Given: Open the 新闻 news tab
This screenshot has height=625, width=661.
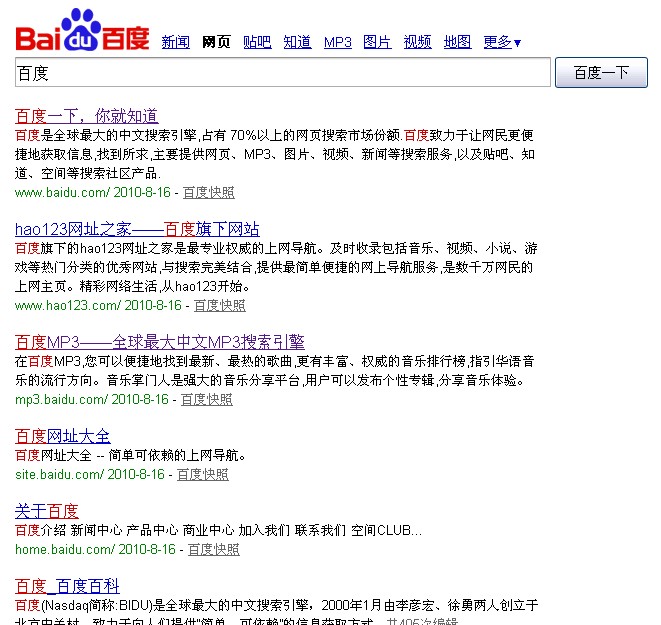Looking at the screenshot, I should point(176,42).
